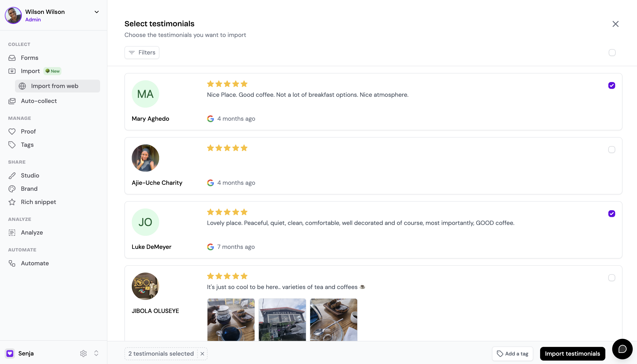This screenshot has width=637, height=364.
Task: Open the Auto-collect menu item
Action: [x=39, y=101]
